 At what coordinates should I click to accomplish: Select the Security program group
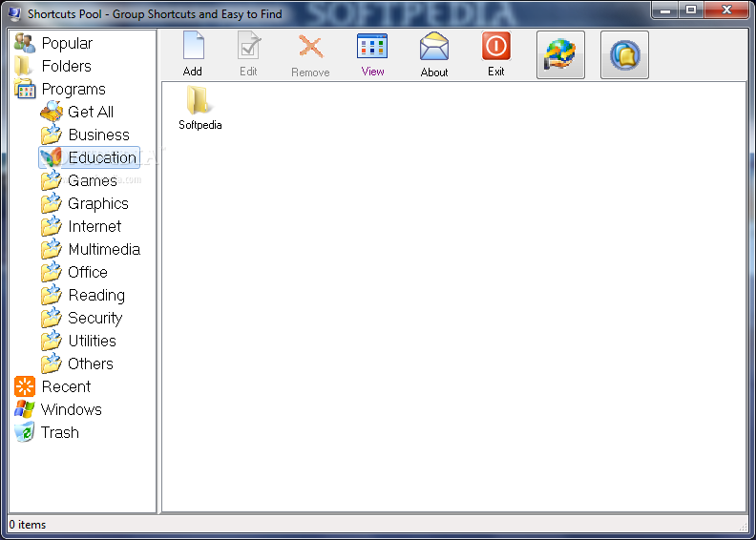(82, 318)
